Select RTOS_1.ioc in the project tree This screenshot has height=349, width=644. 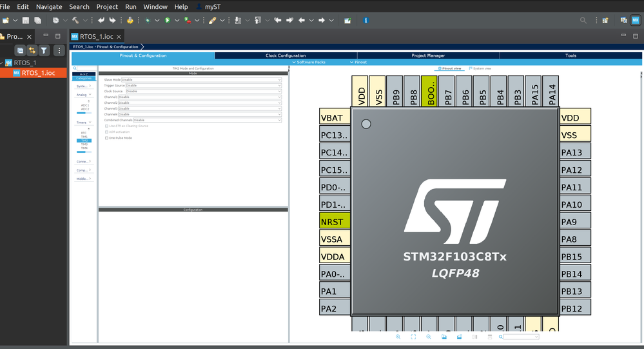[38, 73]
